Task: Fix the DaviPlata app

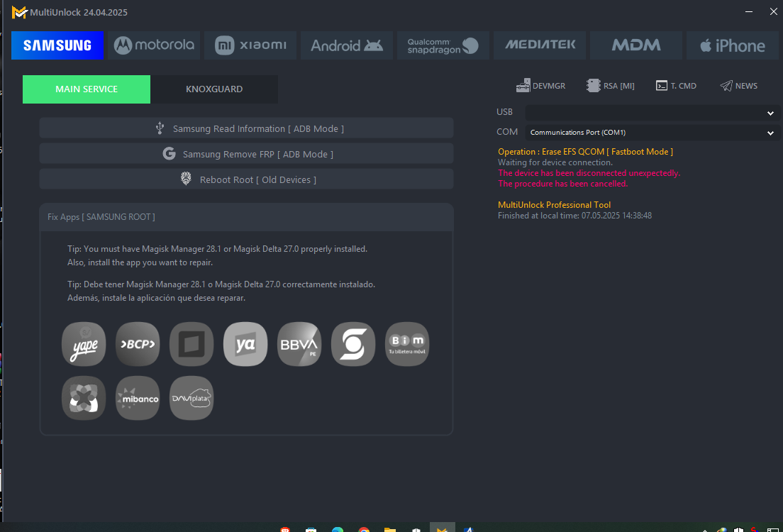Action: (191, 398)
